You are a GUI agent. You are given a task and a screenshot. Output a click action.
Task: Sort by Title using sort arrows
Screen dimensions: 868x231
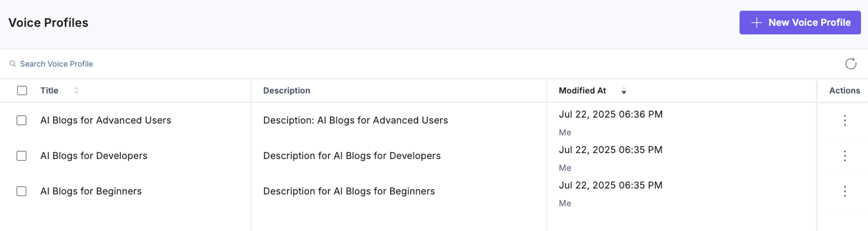[76, 90]
